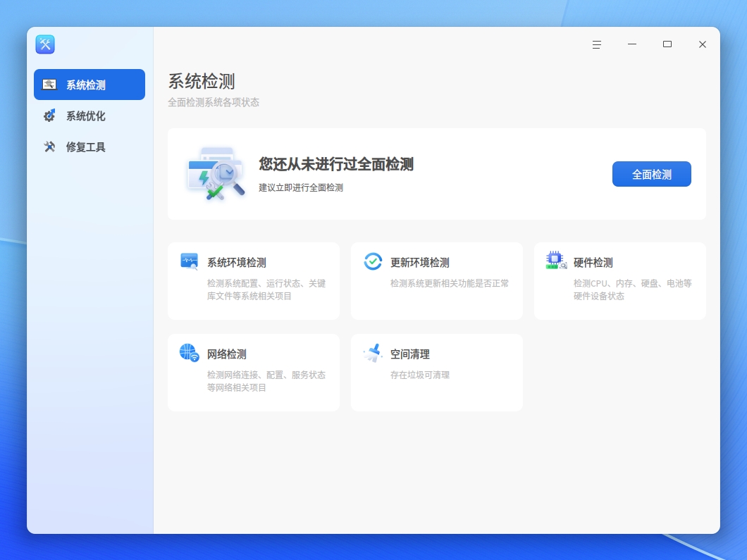Click description 检测系统更新相关功能是否正常
Image resolution: width=747 pixels, height=560 pixels.
449,283
